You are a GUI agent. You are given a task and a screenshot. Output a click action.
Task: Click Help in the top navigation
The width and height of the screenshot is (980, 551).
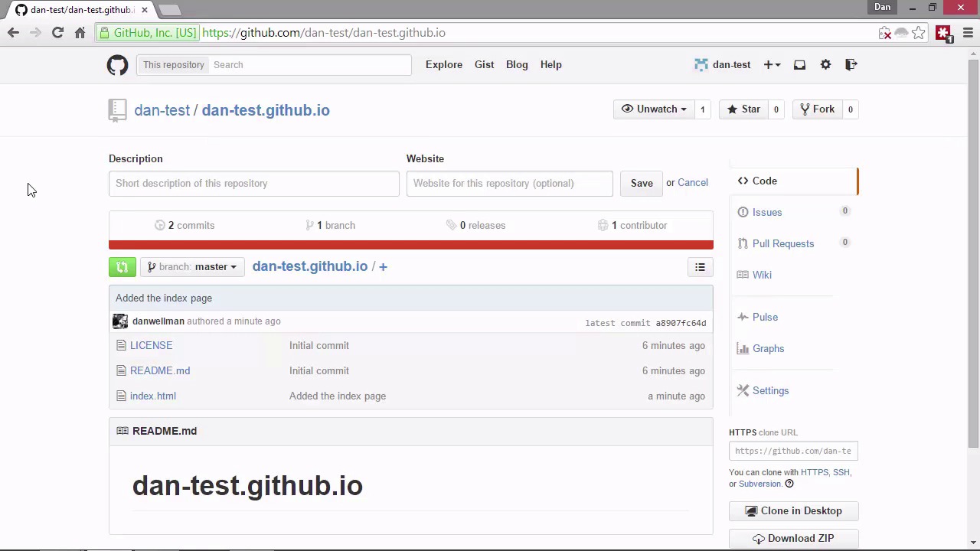click(550, 65)
